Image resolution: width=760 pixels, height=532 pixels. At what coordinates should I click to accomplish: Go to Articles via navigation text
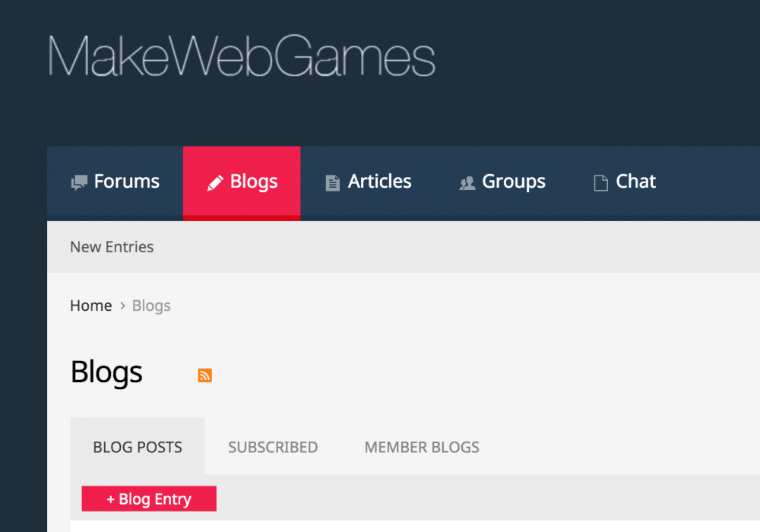pyautogui.click(x=379, y=182)
